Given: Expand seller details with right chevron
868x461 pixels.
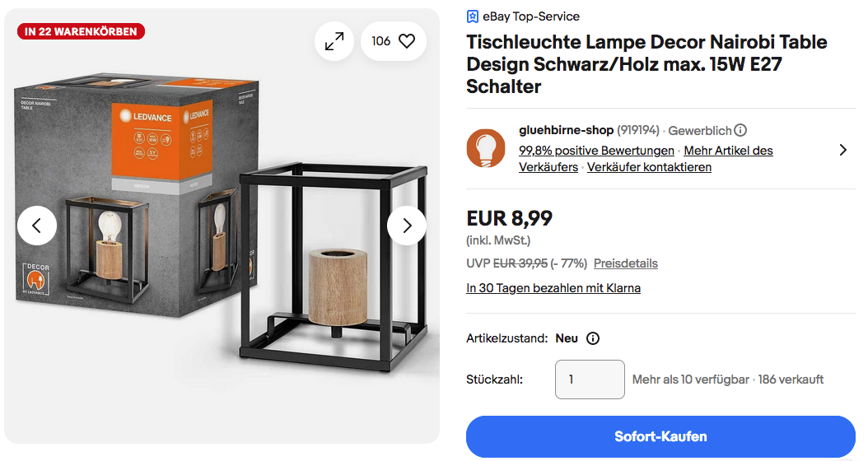Looking at the screenshot, I should [x=842, y=150].
